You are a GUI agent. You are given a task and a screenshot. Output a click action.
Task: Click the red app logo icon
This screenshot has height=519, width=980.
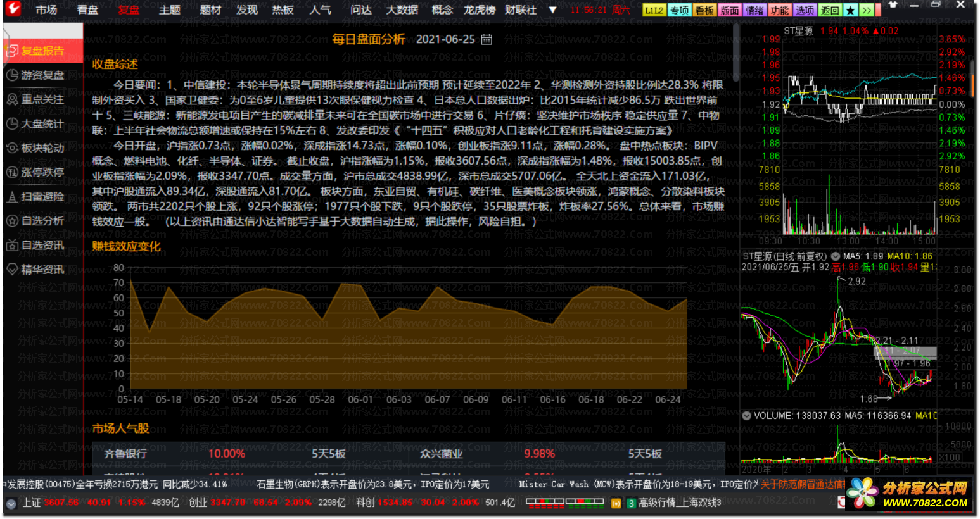(x=13, y=9)
